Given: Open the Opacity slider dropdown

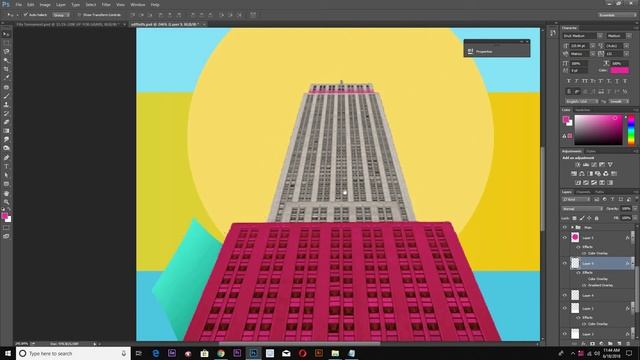Looking at the screenshot, I should coord(635,209).
